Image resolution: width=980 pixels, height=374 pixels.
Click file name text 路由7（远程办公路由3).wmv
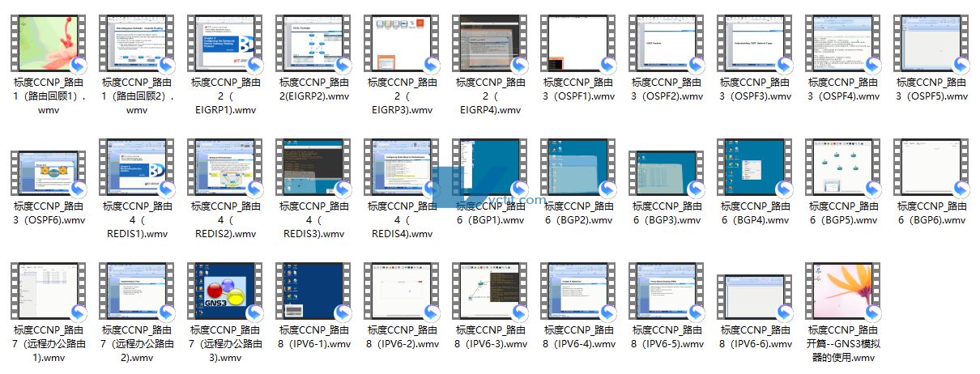click(x=226, y=344)
